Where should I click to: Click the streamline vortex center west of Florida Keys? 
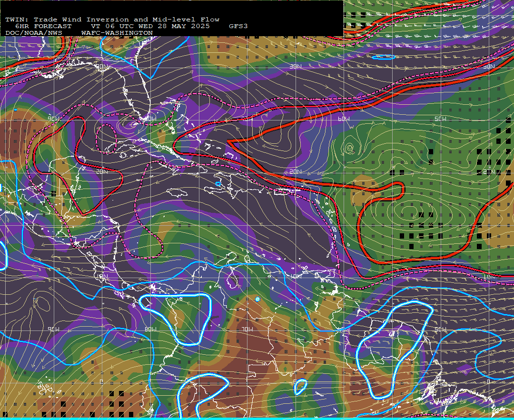tap(133, 124)
